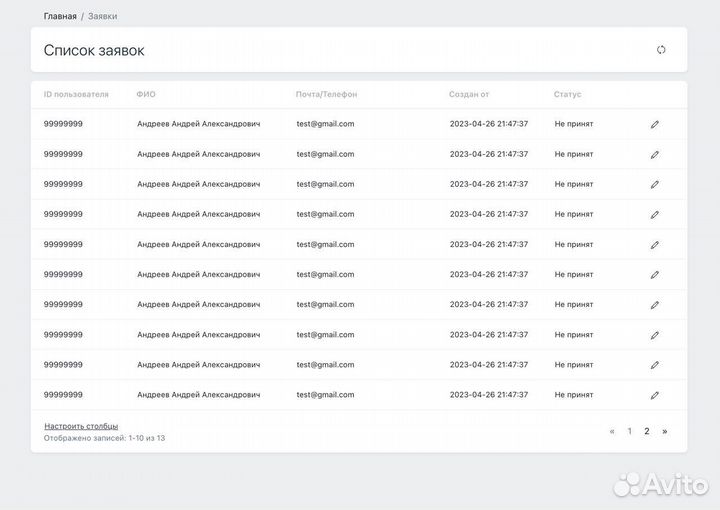Go to Главная in the breadcrumb
Screen dimensions: 720x510
point(60,17)
